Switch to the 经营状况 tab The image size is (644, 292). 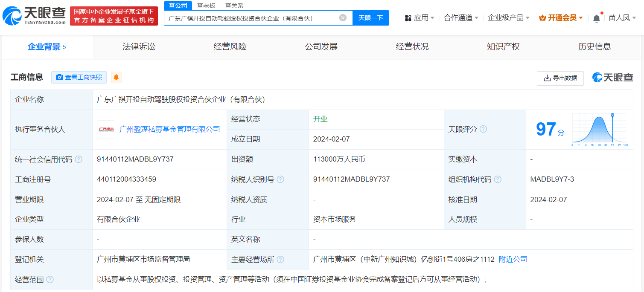[x=412, y=47]
